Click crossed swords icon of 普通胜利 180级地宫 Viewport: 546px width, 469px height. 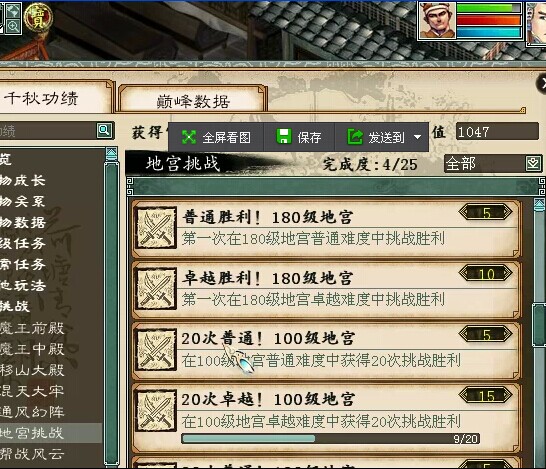[156, 228]
